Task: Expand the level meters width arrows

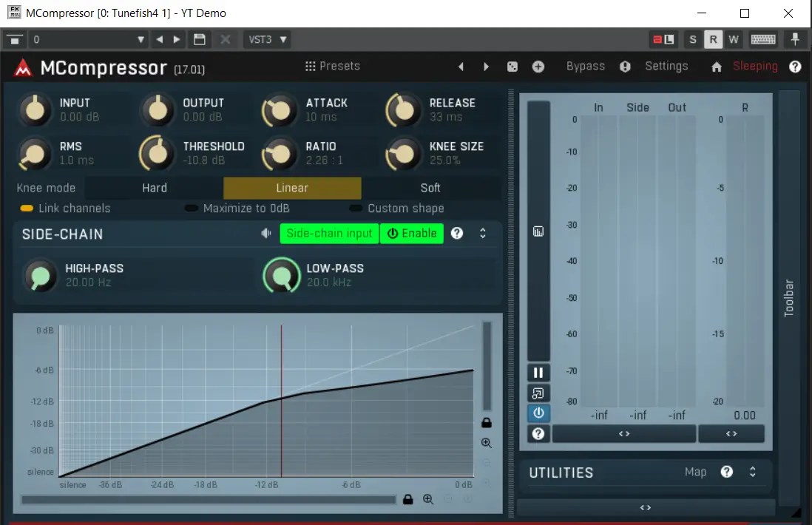Action: [624, 434]
